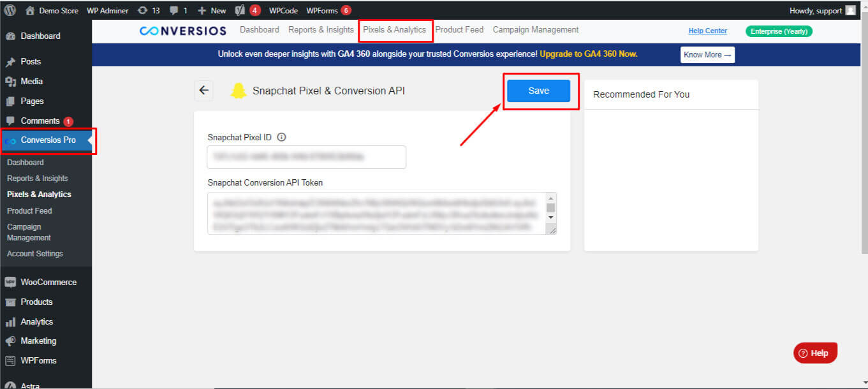Screen dimensions: 868x389
Task: Open WPCode in admin bar
Action: point(283,10)
